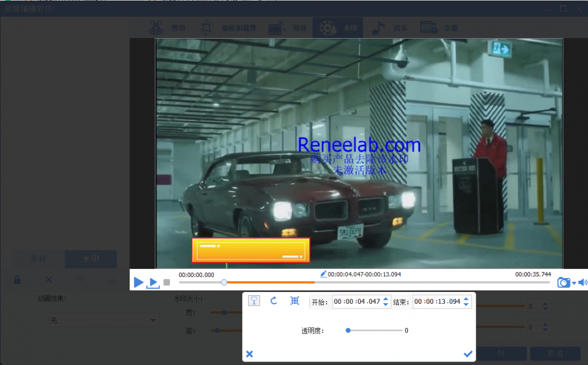Click the total duration 00:00:35.744
The height and width of the screenshot is (365, 588).
(533, 274)
